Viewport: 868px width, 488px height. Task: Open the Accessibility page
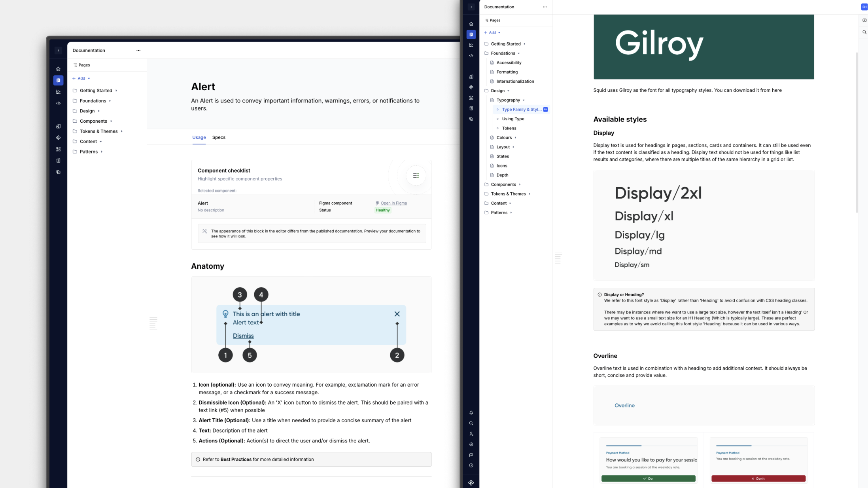point(509,63)
